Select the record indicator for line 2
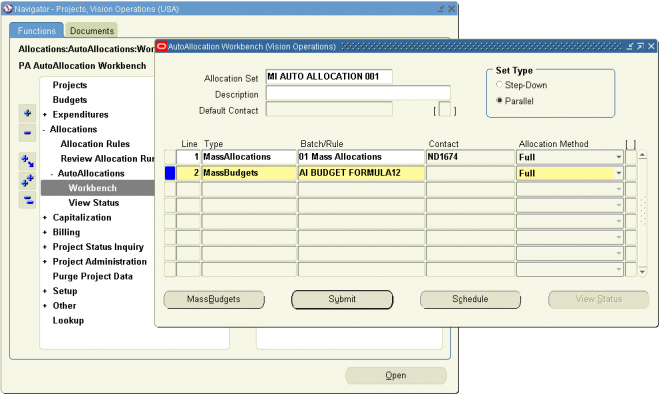The width and height of the screenshot is (660, 395). click(x=170, y=173)
